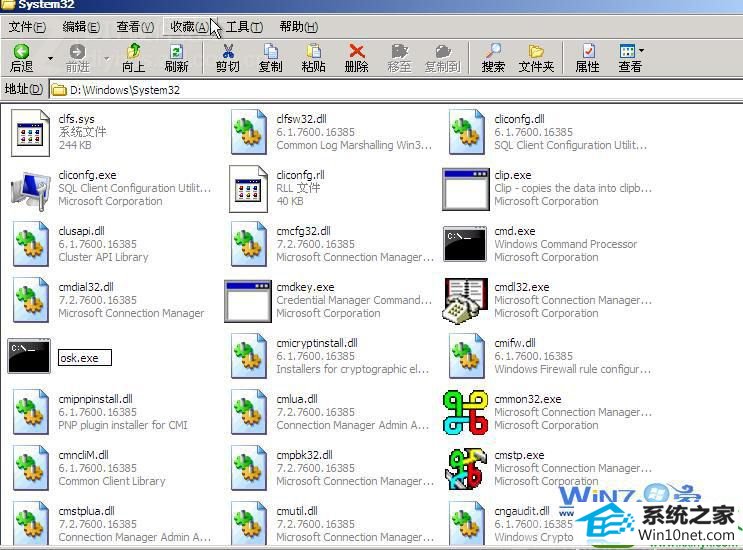Open the 收藏(A) menu
Image resolution: width=743 pixels, height=550 pixels.
pos(189,27)
